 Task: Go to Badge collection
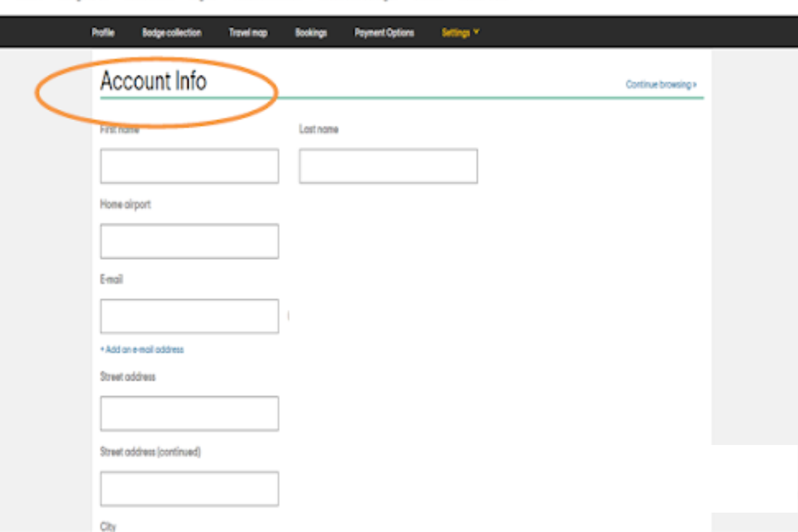pos(172,33)
